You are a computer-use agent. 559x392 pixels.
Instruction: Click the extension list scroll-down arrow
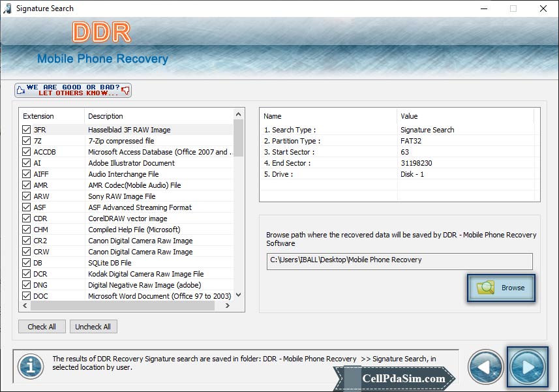(239, 295)
